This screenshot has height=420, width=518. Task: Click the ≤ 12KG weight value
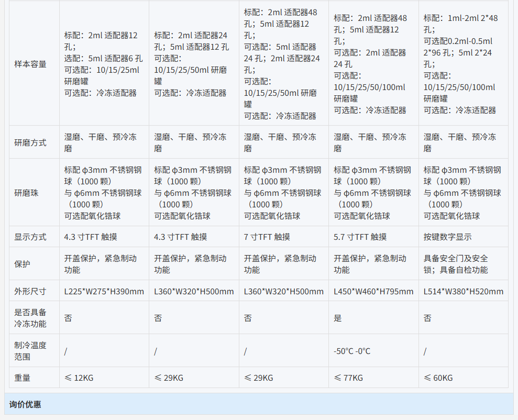[79, 378]
